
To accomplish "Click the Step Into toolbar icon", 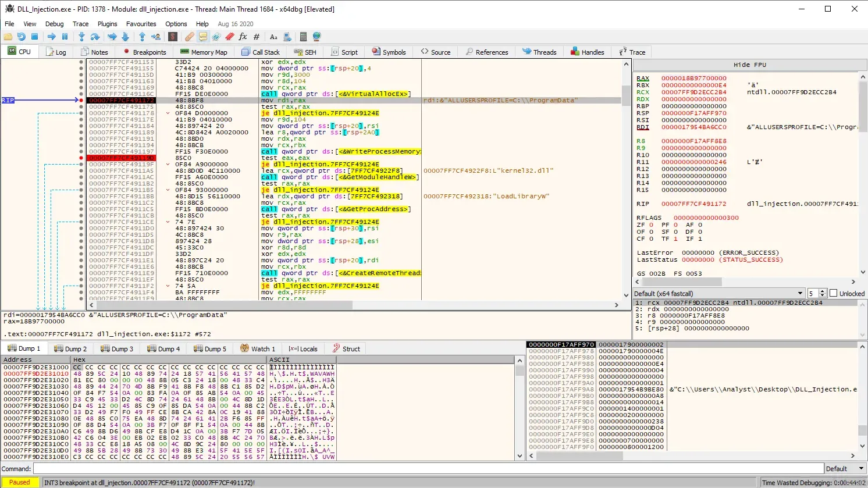I will pos(81,37).
